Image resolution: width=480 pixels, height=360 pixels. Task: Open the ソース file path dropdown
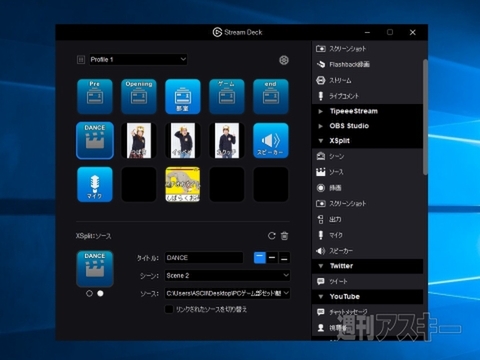point(227,293)
